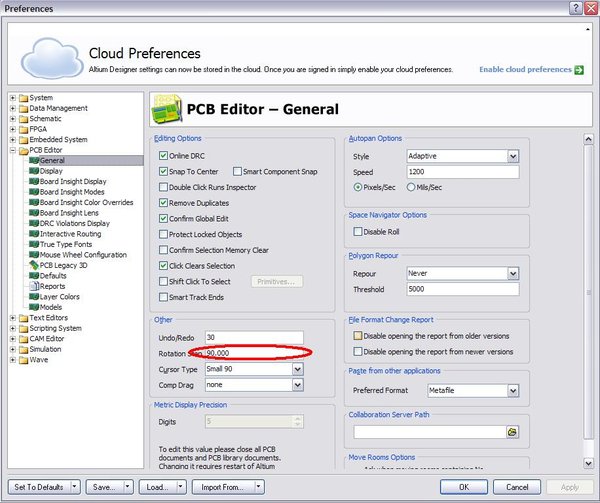The image size is (600, 503).
Task: Check Disable Roll option
Action: pyautogui.click(x=358, y=231)
